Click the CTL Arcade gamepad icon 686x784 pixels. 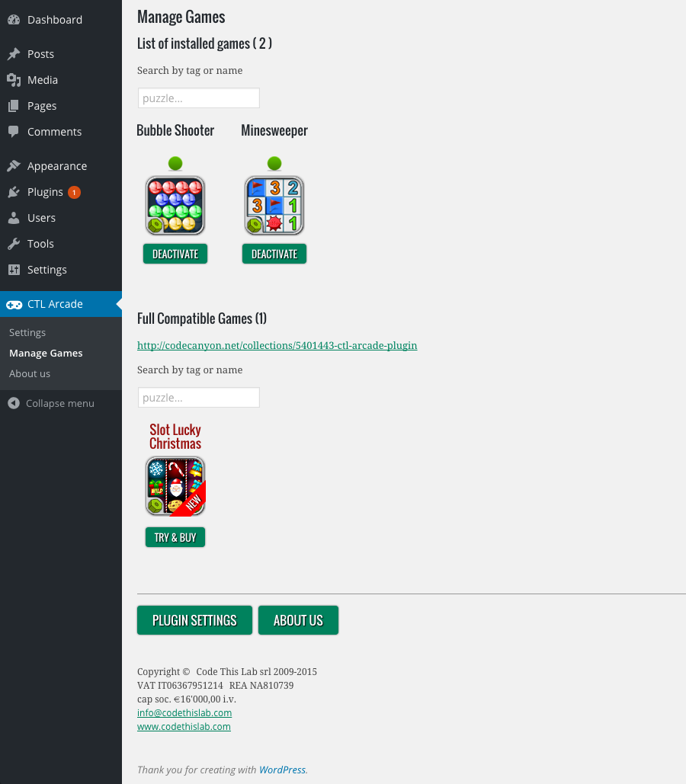click(x=14, y=305)
